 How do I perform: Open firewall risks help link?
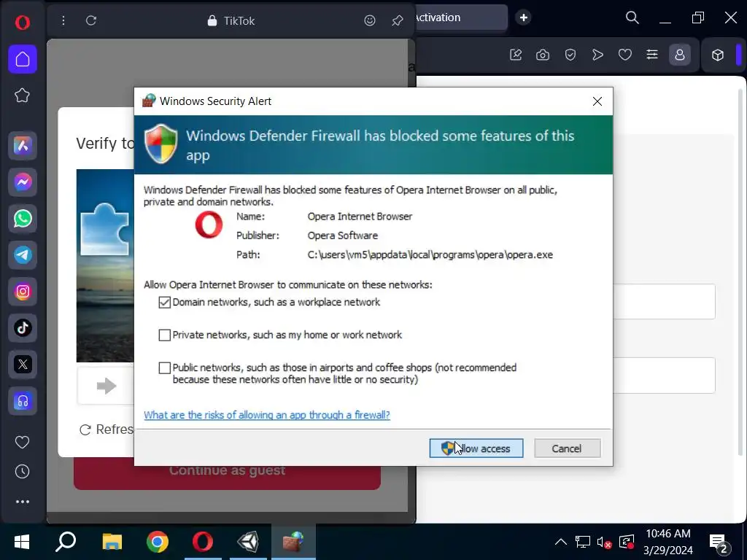coord(267,415)
